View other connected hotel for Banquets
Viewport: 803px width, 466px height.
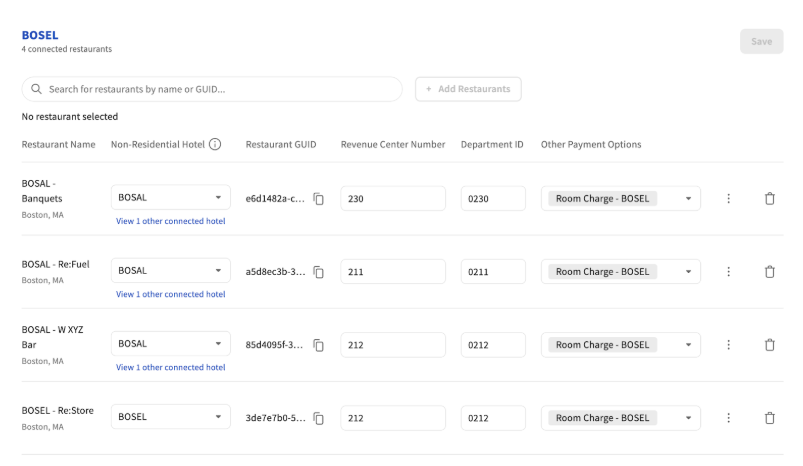pyautogui.click(x=171, y=222)
